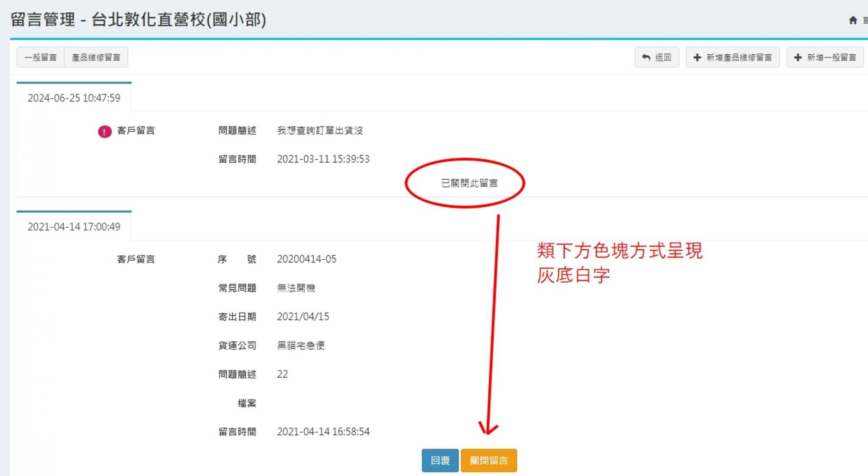Click the shipping company 黑貓宅急便
The height and width of the screenshot is (476, 868).
pos(301,346)
